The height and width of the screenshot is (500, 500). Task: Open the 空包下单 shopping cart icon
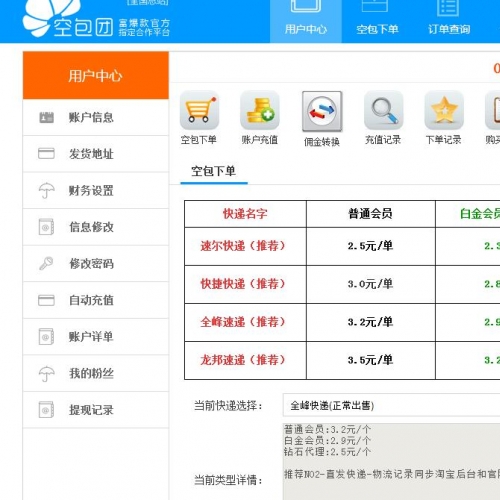click(x=199, y=110)
